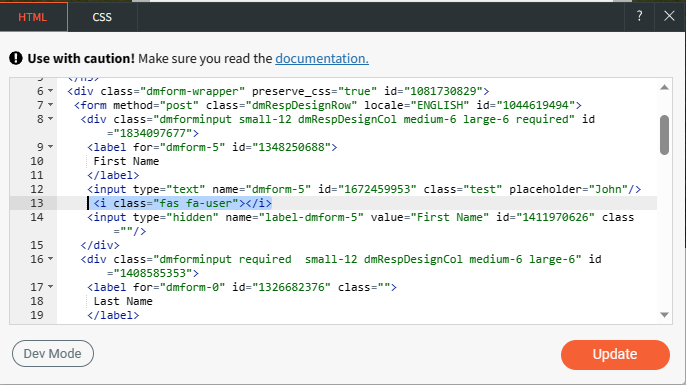Click the 'Use with caution!' warning text

point(81,59)
